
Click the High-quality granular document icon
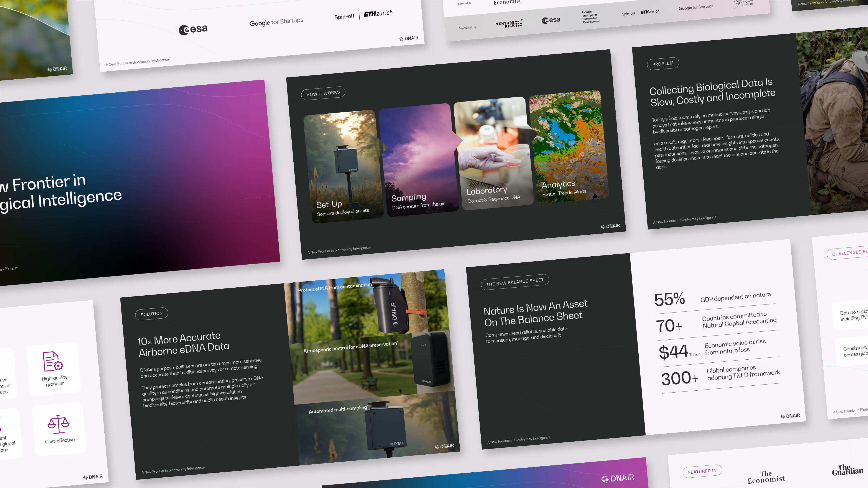click(53, 361)
